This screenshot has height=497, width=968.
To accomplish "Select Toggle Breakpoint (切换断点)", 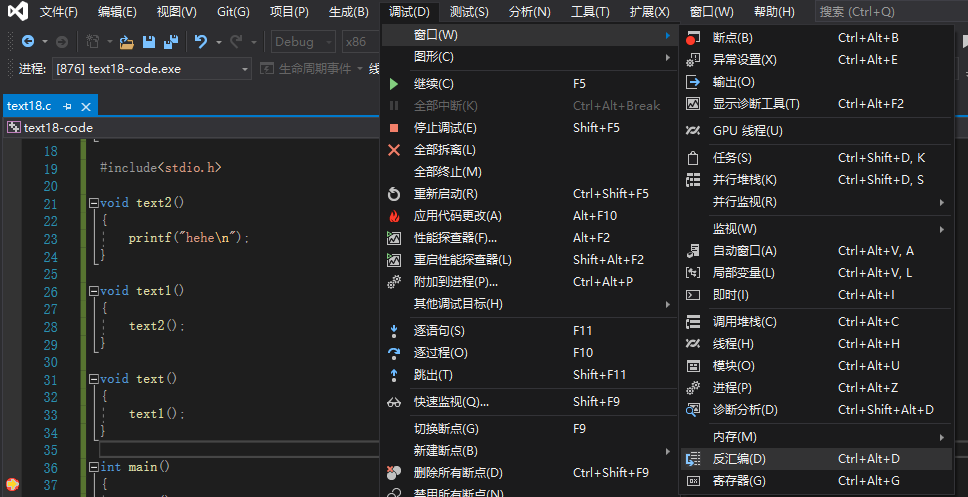I will click(528, 429).
